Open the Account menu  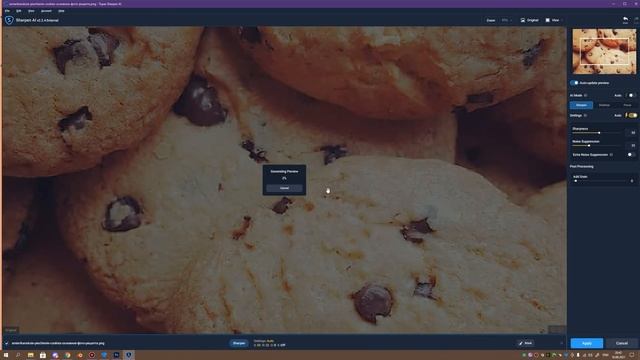(46, 11)
